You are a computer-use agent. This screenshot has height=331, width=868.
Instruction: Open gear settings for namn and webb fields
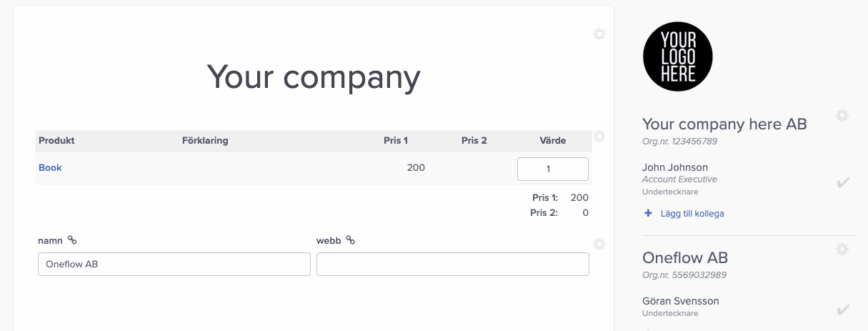tap(599, 244)
